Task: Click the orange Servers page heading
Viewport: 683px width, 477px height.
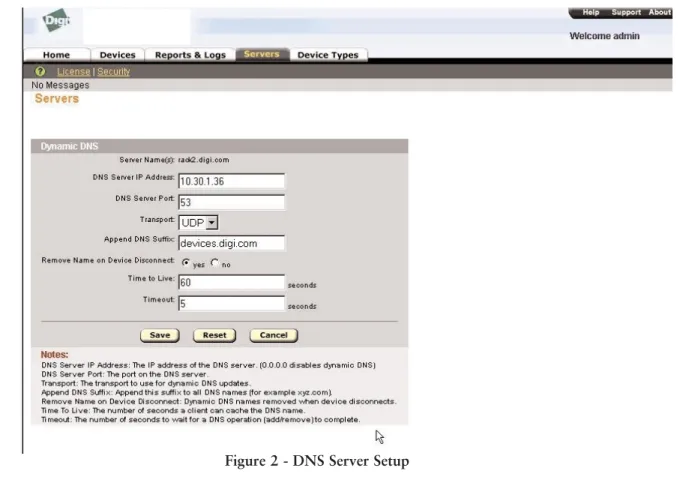Action: click(x=57, y=98)
